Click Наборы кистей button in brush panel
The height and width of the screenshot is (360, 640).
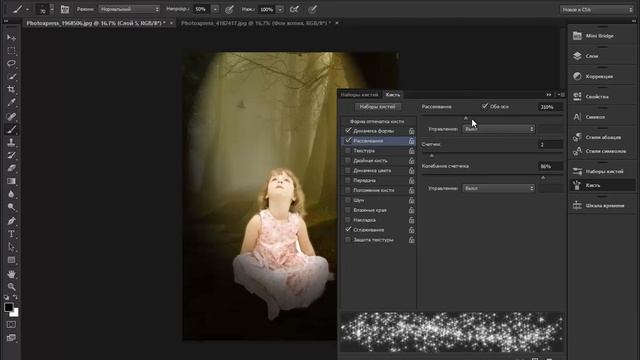click(x=378, y=107)
